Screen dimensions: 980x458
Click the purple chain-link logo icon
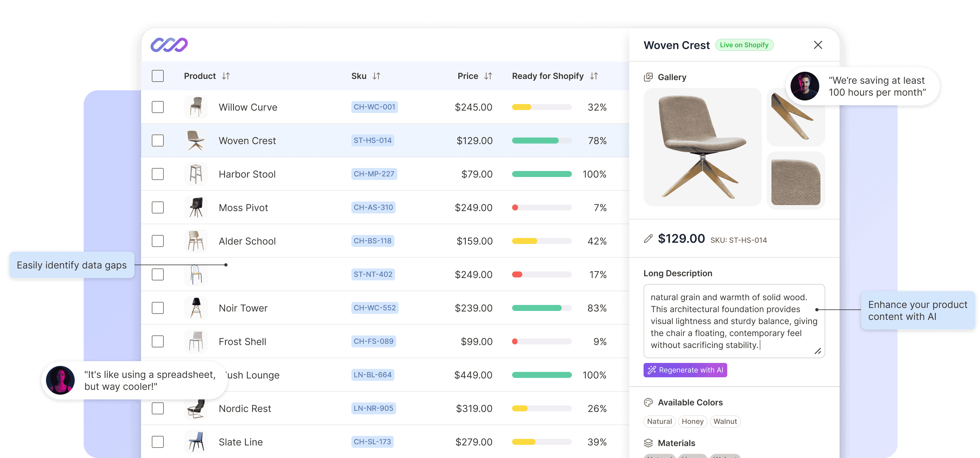click(x=169, y=45)
